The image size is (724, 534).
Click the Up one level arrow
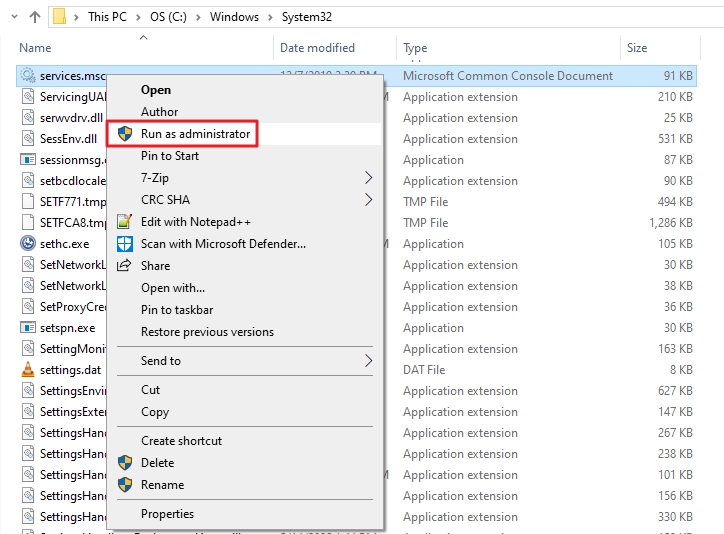(x=35, y=17)
